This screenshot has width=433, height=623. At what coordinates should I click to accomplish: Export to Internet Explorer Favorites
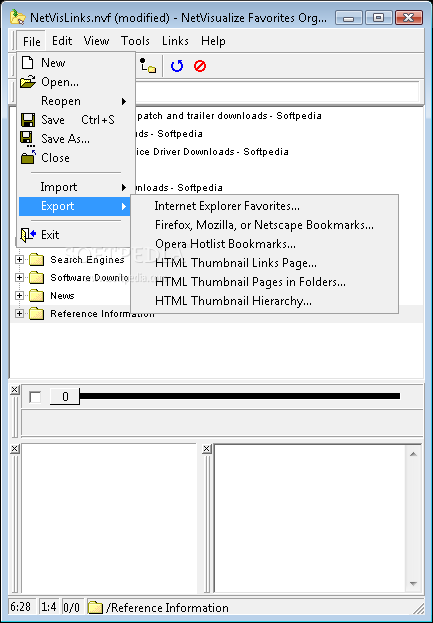265,206
